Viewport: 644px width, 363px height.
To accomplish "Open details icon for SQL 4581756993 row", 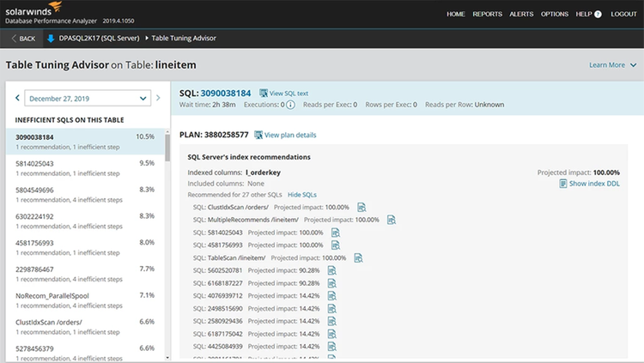I will coord(336,245).
